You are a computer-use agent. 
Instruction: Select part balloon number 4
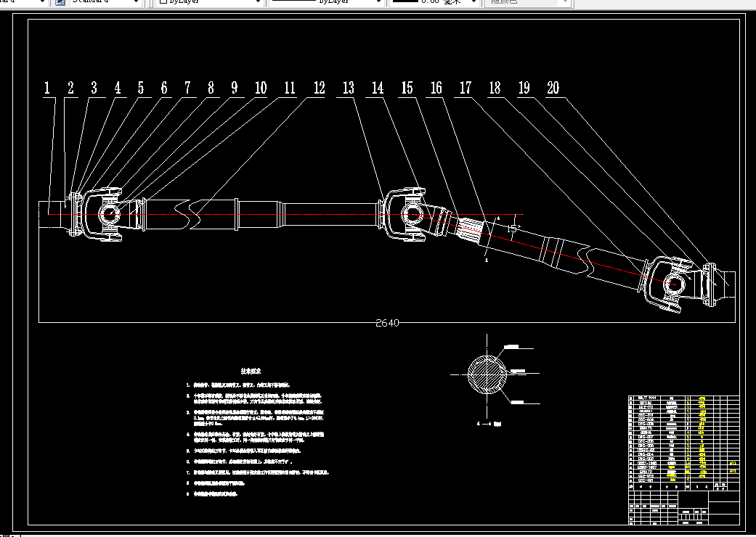[x=117, y=88]
